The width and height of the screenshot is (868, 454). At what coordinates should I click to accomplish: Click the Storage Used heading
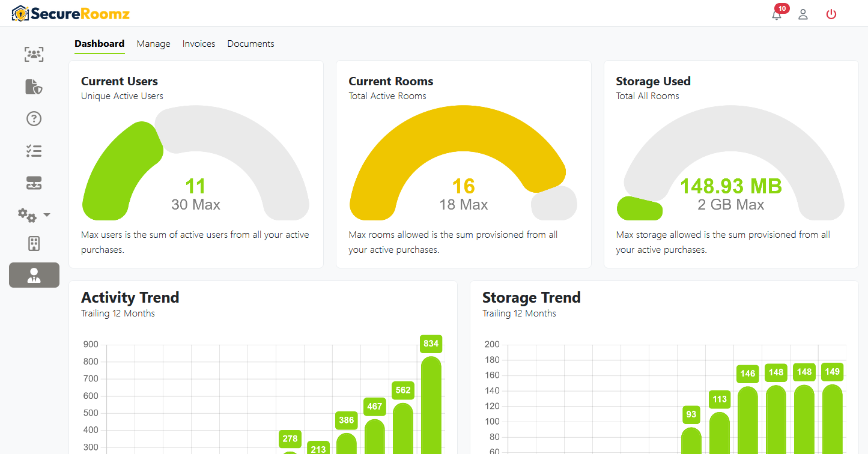click(654, 81)
